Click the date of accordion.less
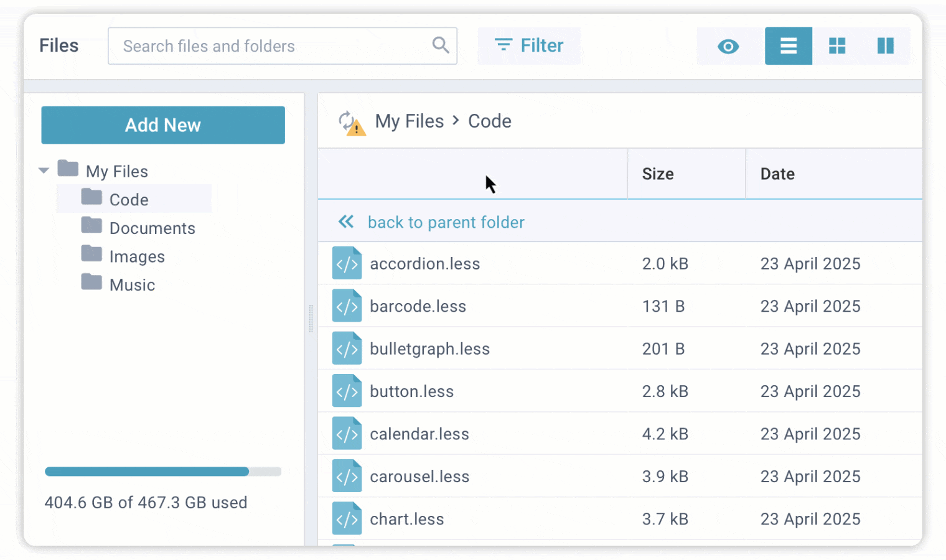The height and width of the screenshot is (560, 946). point(810,264)
